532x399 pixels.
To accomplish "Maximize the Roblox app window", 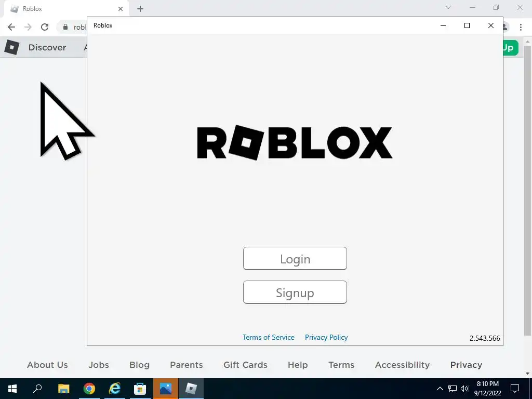I will 467,25.
